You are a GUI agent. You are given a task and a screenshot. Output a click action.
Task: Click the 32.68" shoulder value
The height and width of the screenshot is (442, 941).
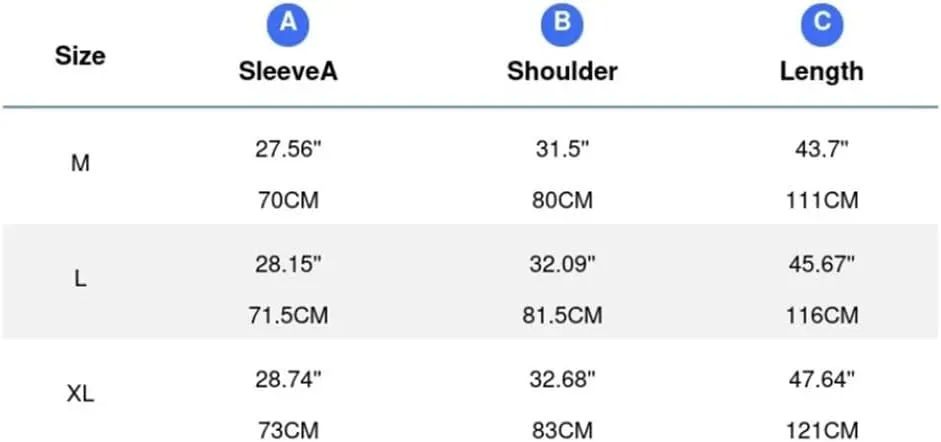pos(562,380)
